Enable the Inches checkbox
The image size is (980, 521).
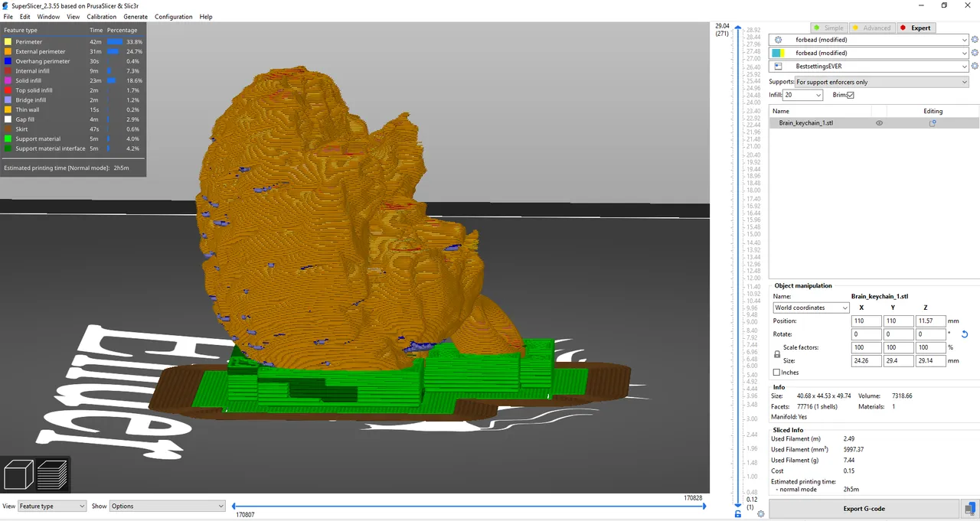[777, 373]
